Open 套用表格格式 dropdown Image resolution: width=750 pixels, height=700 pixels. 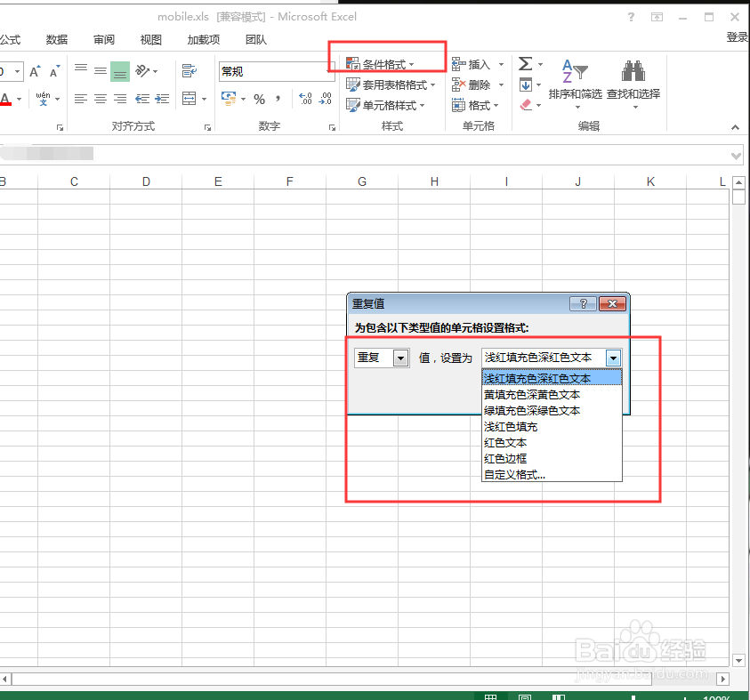(391, 84)
